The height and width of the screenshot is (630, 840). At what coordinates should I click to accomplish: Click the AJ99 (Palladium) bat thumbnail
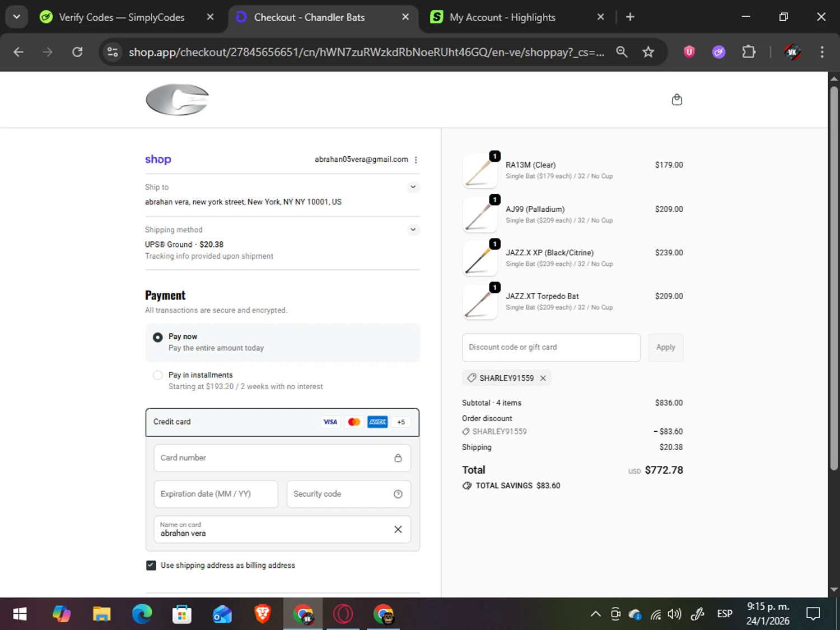tap(480, 214)
